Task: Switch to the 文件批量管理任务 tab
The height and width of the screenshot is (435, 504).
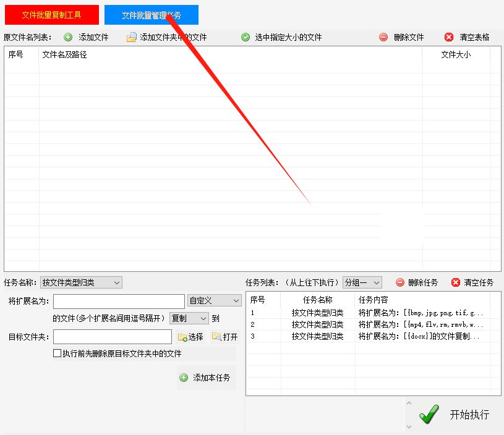Action: click(152, 14)
